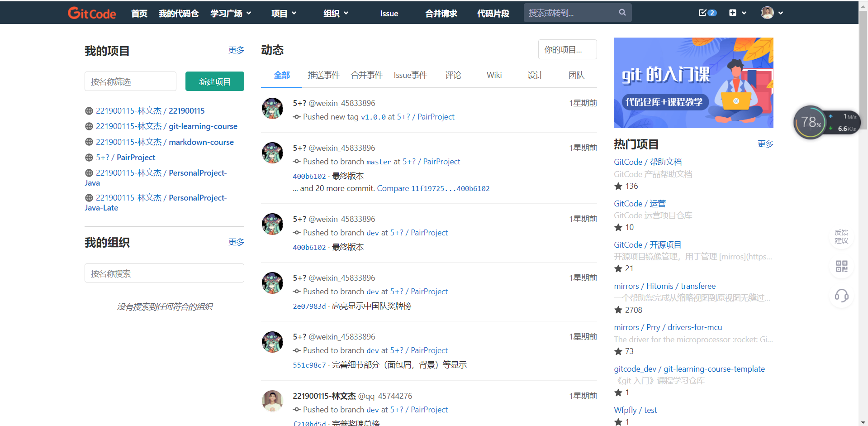Switch to the Issue事件 tab
This screenshot has width=868, height=426.
(410, 75)
